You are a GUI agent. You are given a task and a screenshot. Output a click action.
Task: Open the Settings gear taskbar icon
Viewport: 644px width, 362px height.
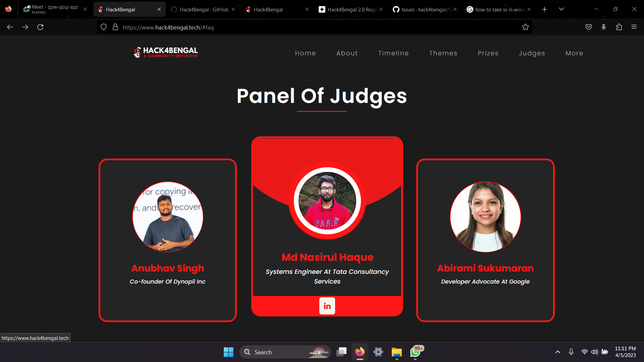click(378, 352)
